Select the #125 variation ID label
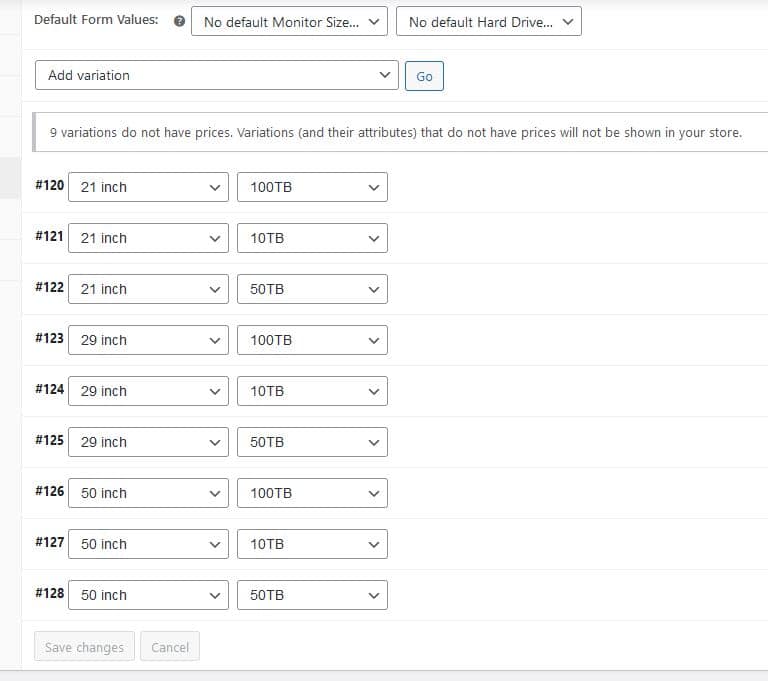Screen dimensions: 768x681 coord(49,440)
